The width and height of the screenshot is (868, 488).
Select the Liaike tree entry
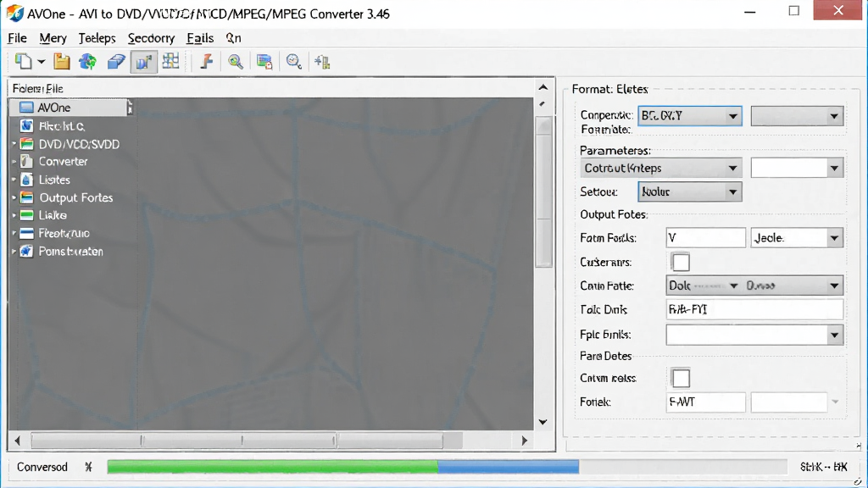tap(53, 215)
